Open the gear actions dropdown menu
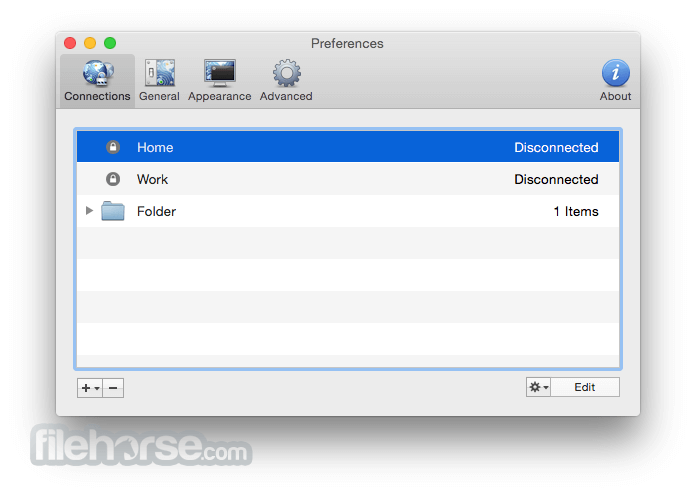Viewport: 696px width, 496px height. [538, 387]
